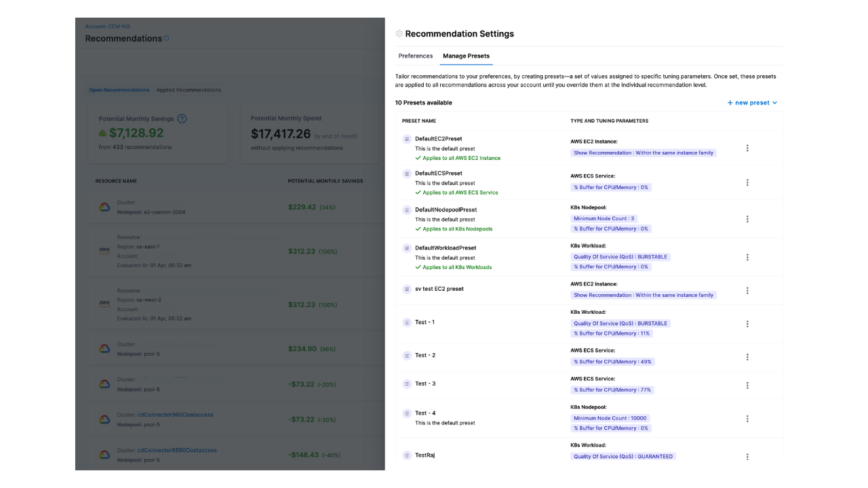Click the options menu for DefaultNodepoolPreset
Viewport: 868px width, 488px height.
pyautogui.click(x=747, y=219)
